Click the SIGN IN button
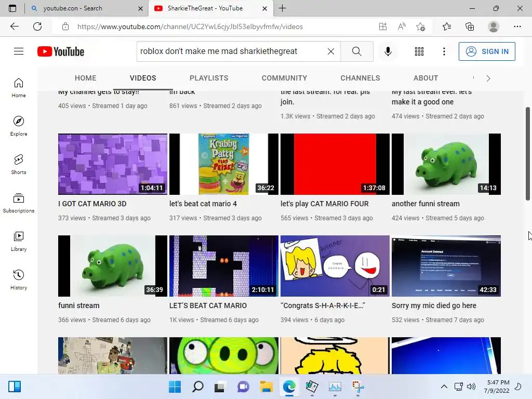This screenshot has width=532, height=399. [487, 51]
